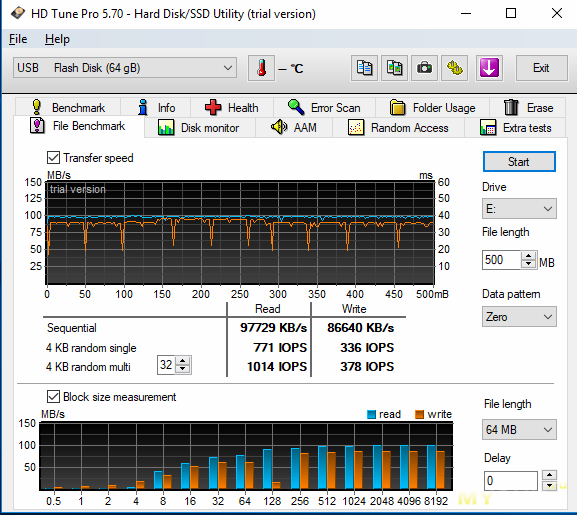Viewport: 577px width, 515px height.
Task: Expand the Data pattern Zero dropdown
Action: [x=519, y=317]
